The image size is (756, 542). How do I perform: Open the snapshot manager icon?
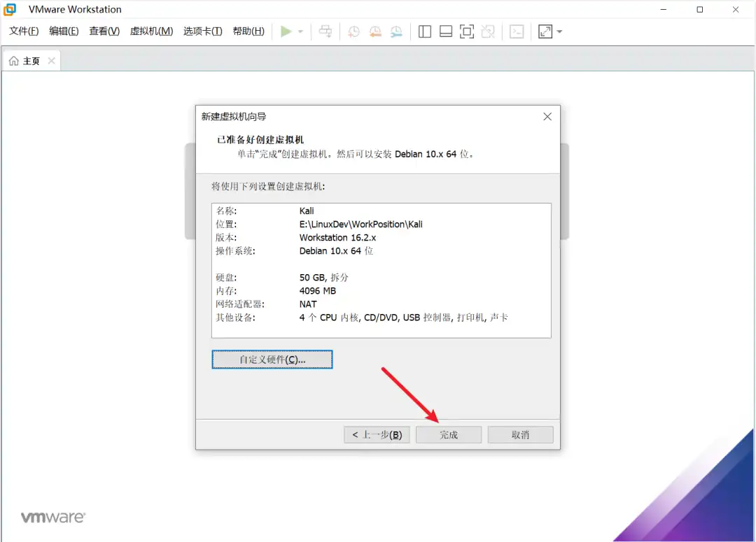coord(396,31)
